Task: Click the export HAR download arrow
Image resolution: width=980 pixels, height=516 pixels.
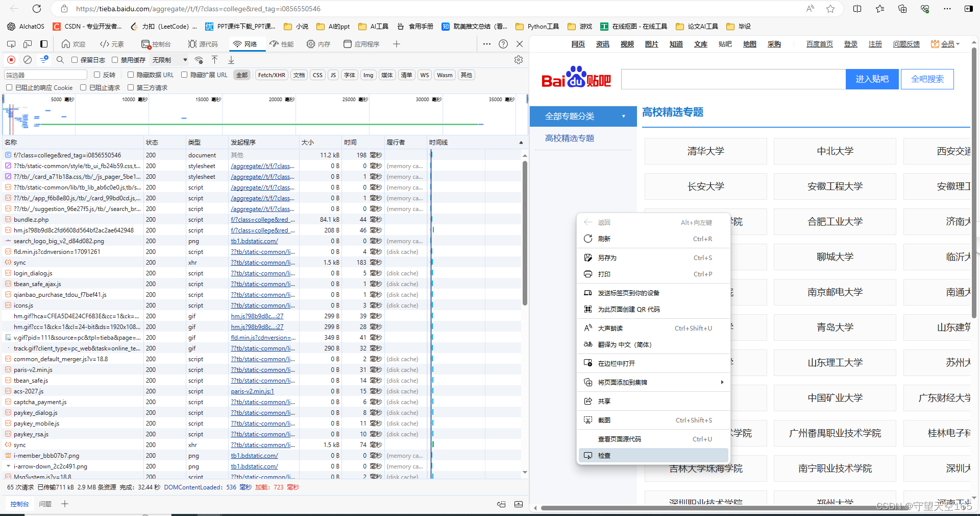Action: click(231, 60)
